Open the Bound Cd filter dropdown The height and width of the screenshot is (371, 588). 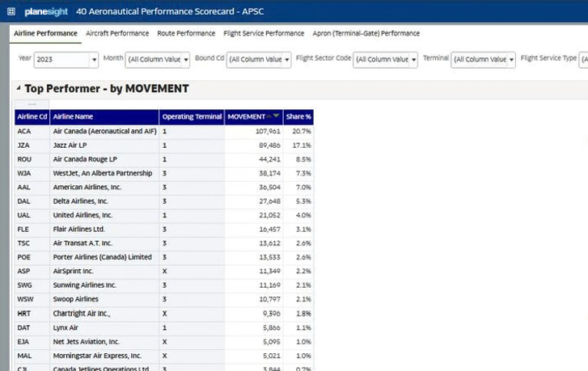pos(287,60)
